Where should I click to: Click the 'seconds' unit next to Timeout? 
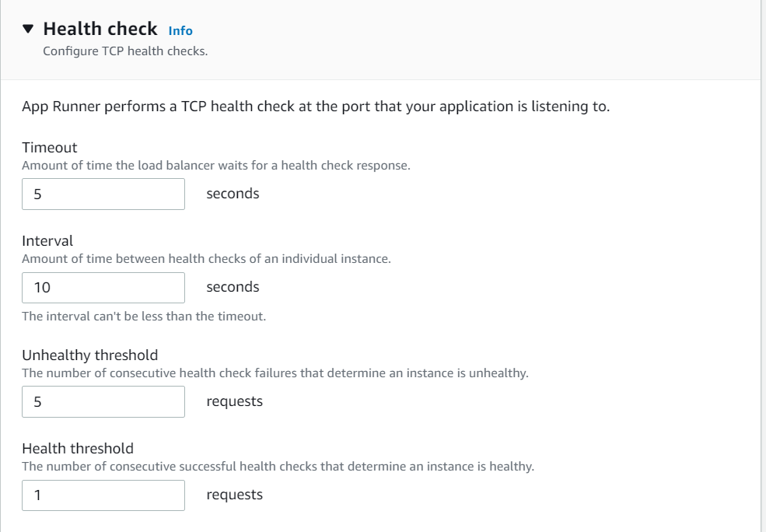pos(233,194)
